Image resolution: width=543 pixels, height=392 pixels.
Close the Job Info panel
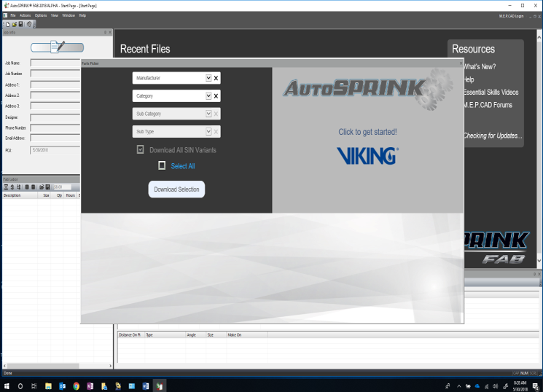coord(110,32)
